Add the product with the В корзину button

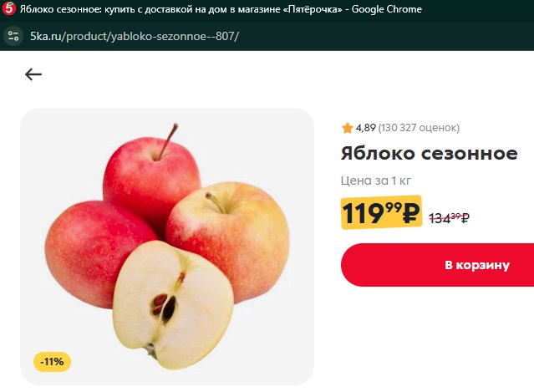[x=437, y=265]
